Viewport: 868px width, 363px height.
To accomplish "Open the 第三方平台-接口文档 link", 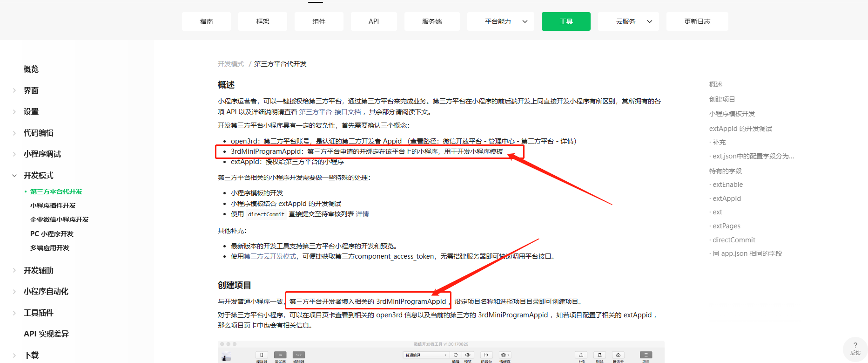I will (x=330, y=112).
